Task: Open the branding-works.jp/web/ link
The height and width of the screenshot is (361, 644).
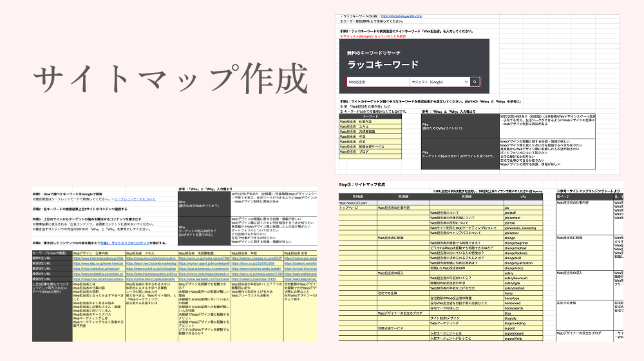Action: click(x=257, y=268)
